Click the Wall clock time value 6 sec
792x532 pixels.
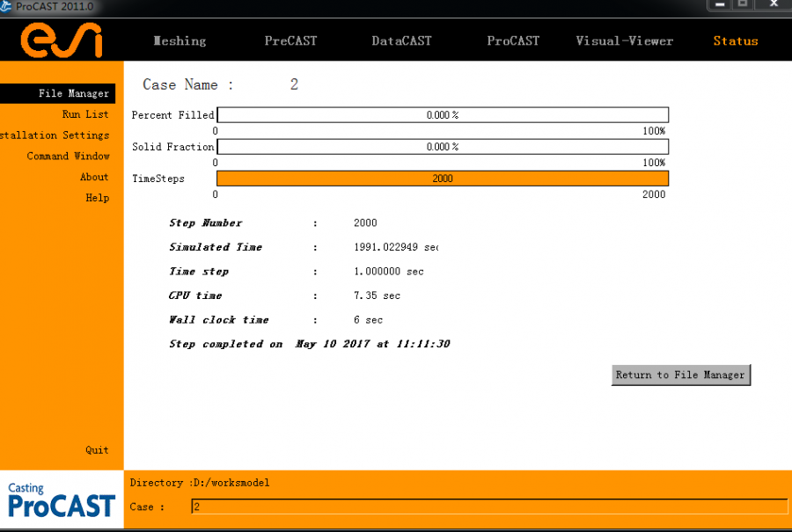coord(368,319)
